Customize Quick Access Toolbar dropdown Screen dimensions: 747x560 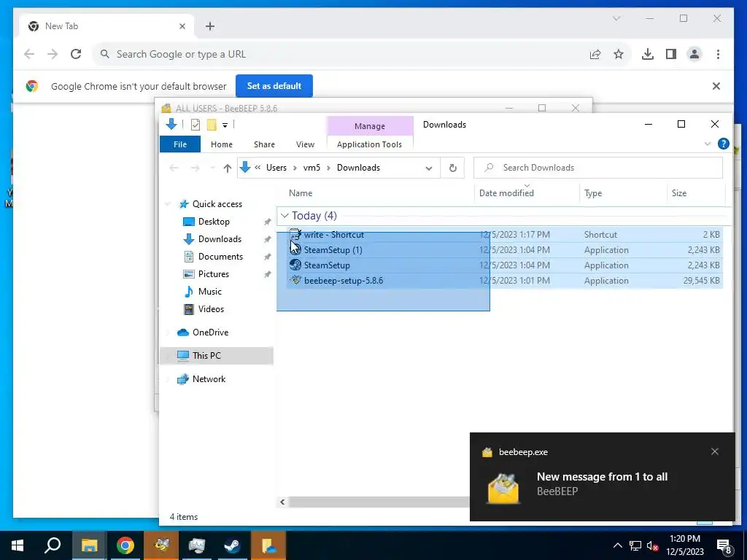[225, 125]
